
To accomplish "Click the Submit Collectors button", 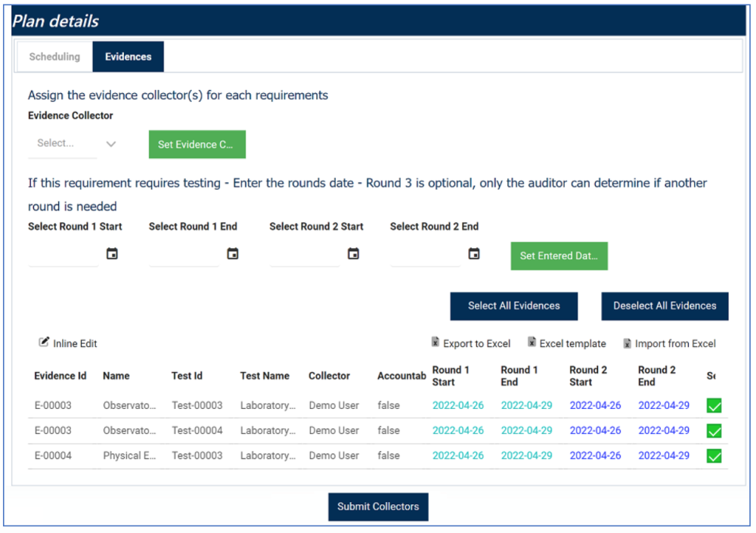I will pos(378,507).
